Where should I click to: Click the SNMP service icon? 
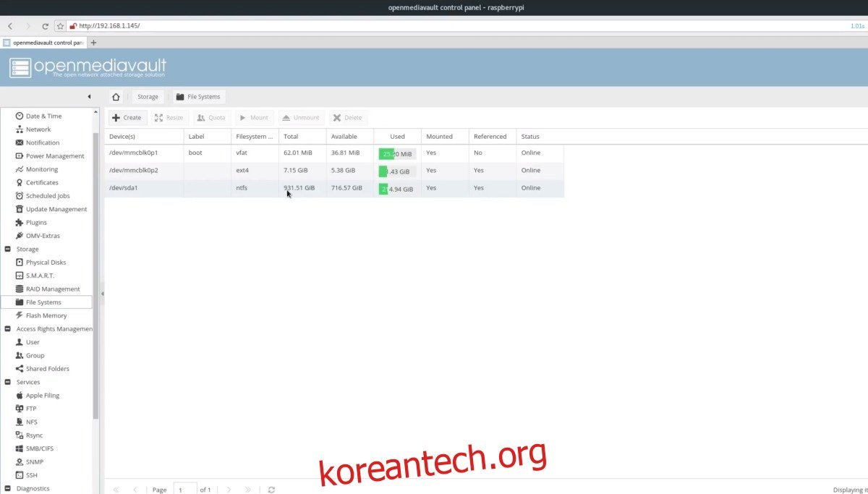coord(20,462)
